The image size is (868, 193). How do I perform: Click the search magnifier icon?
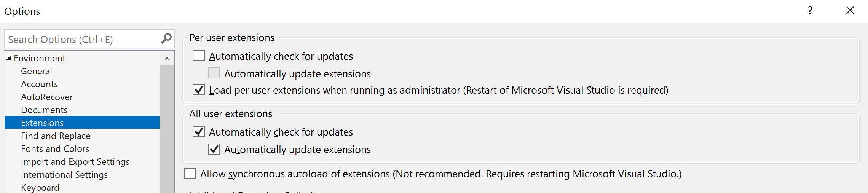[166, 39]
